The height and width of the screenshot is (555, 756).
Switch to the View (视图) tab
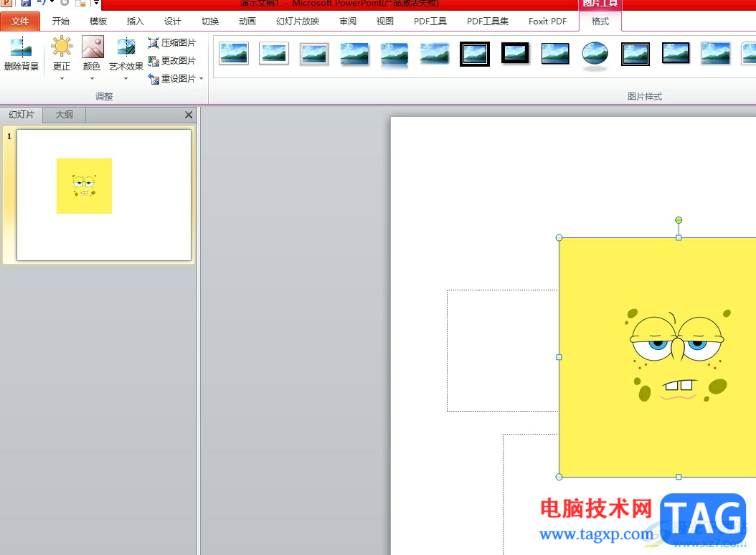pos(384,22)
